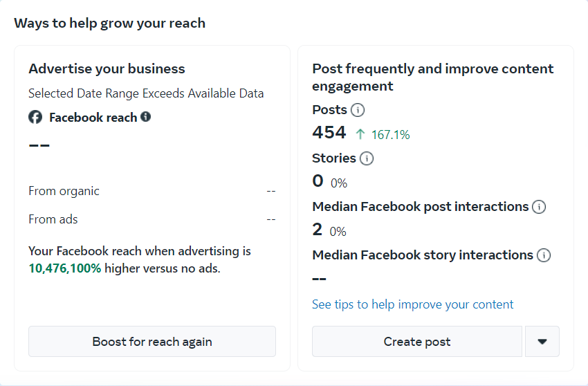The image size is (588, 386).
Task: Select the Advertise your business heading
Action: tap(107, 69)
